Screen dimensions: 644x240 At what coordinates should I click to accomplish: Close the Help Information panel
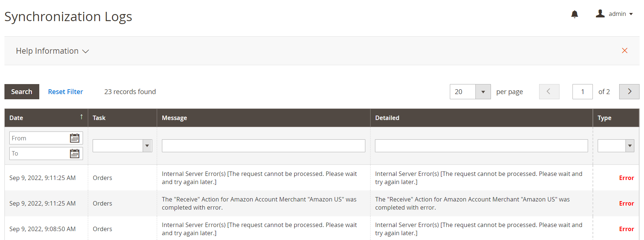pyautogui.click(x=624, y=51)
